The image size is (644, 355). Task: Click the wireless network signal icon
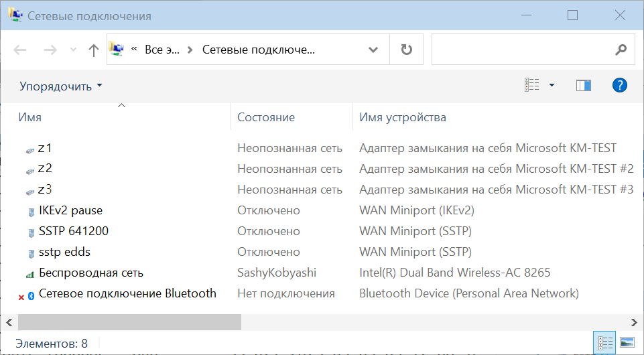click(30, 275)
